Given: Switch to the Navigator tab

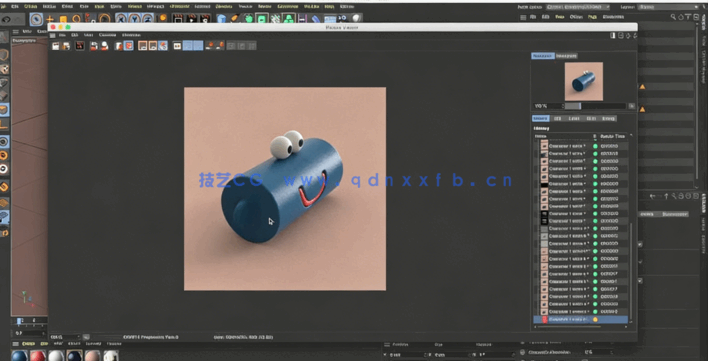Looking at the screenshot, I should (x=543, y=56).
